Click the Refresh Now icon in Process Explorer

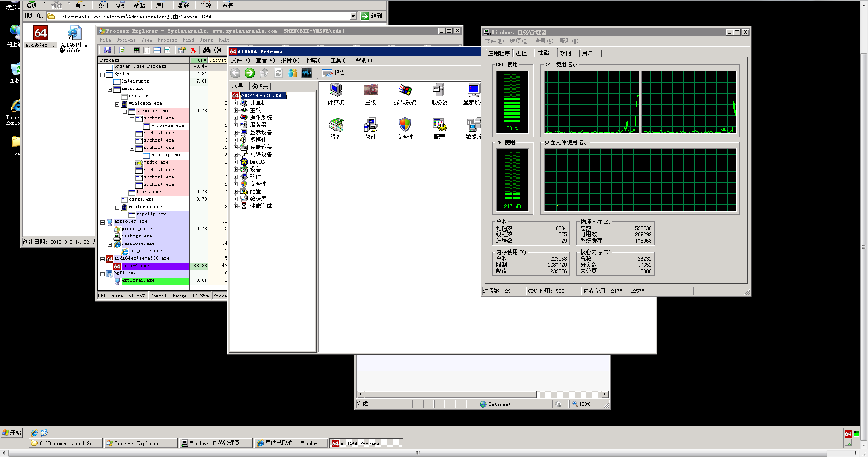(122, 50)
